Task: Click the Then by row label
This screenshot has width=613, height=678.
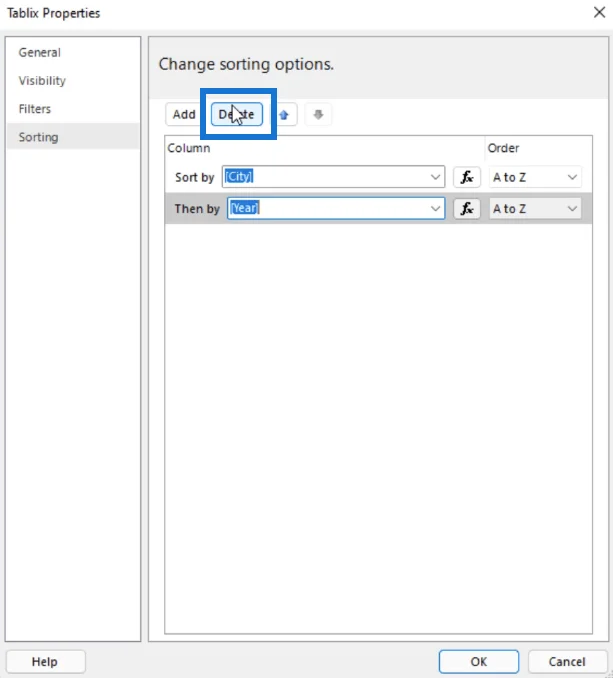Action: (197, 209)
